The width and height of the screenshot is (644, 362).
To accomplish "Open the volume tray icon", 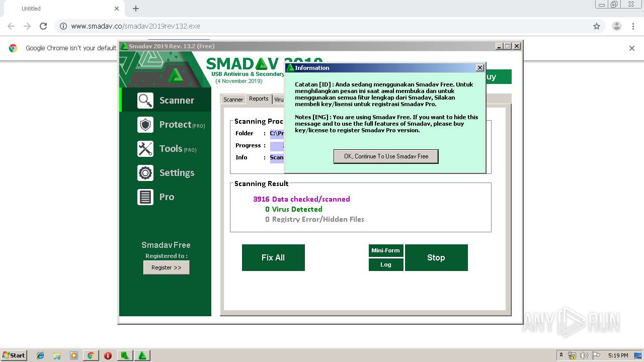I will [584, 355].
